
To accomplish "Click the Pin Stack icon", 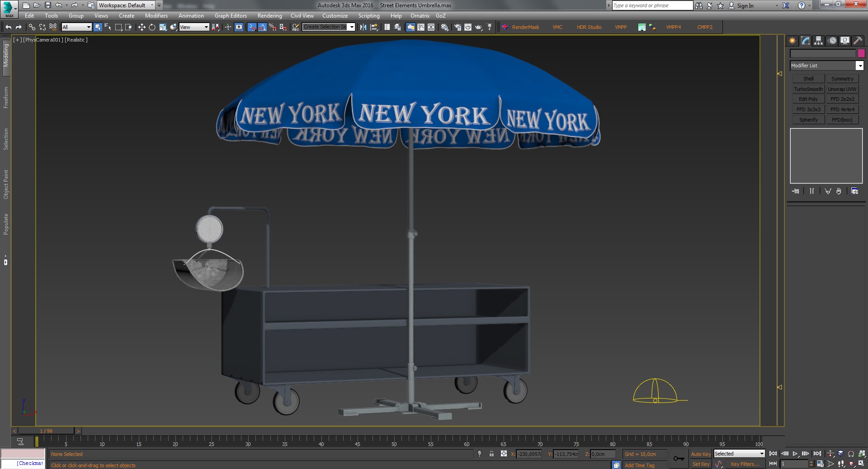I will tap(796, 191).
